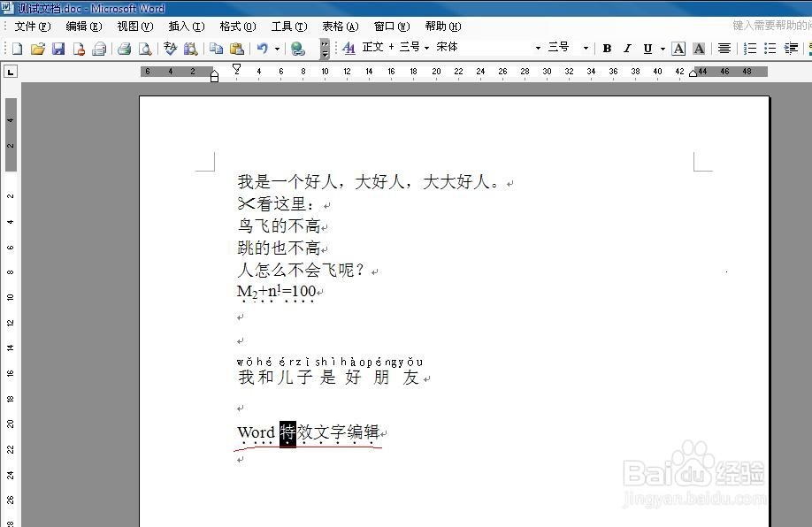812x527 pixels.
Task: Toggle bold formatting
Action: coord(607,48)
